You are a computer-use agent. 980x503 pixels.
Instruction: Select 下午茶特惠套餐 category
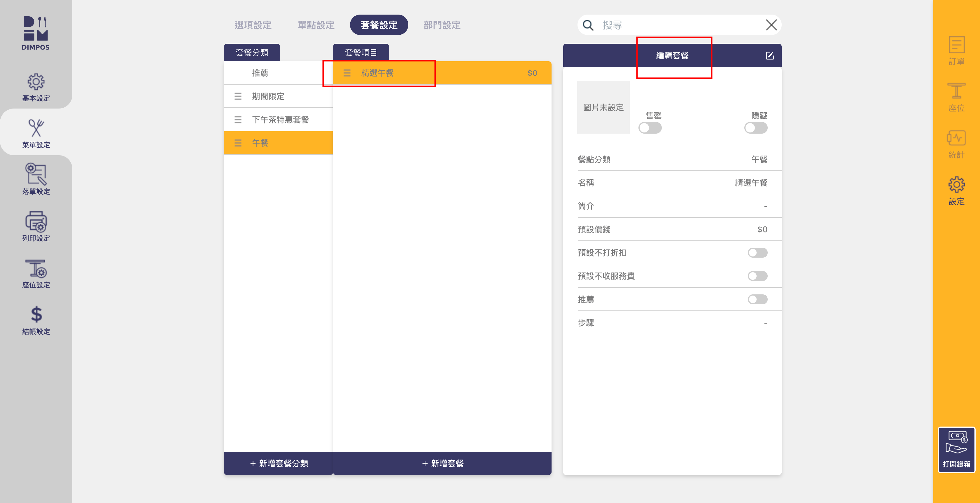tap(280, 119)
